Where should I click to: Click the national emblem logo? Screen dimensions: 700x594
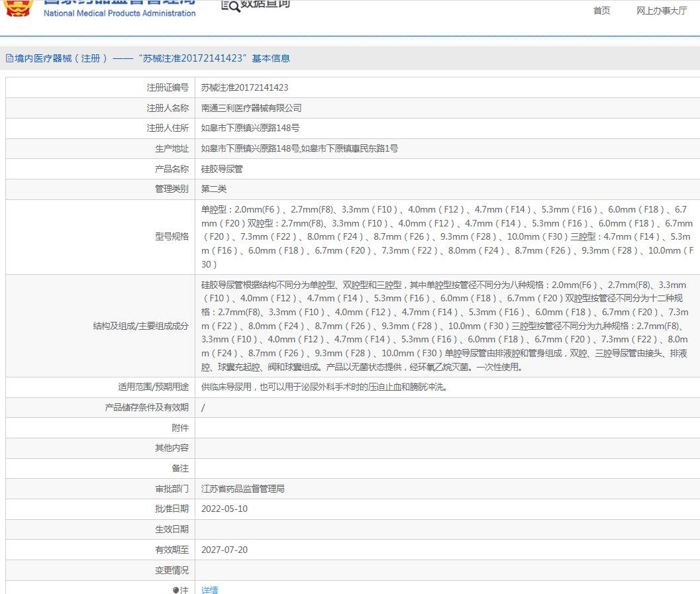tap(19, 8)
